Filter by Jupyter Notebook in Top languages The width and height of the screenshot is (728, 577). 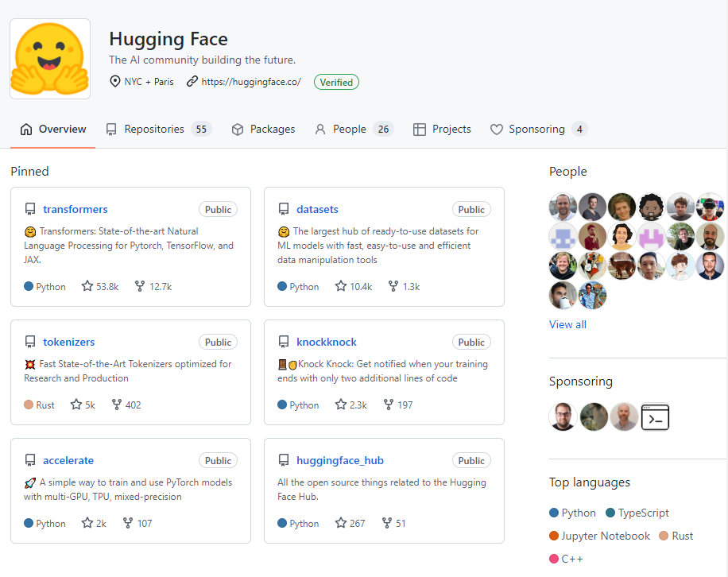(x=599, y=536)
